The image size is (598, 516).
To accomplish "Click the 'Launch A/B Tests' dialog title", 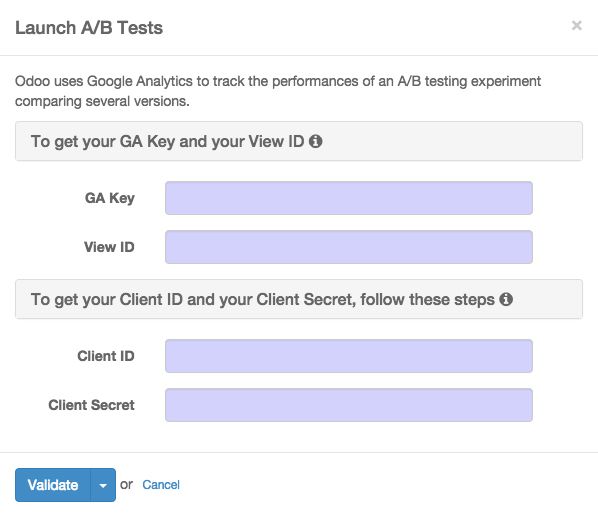I will 89,28.
